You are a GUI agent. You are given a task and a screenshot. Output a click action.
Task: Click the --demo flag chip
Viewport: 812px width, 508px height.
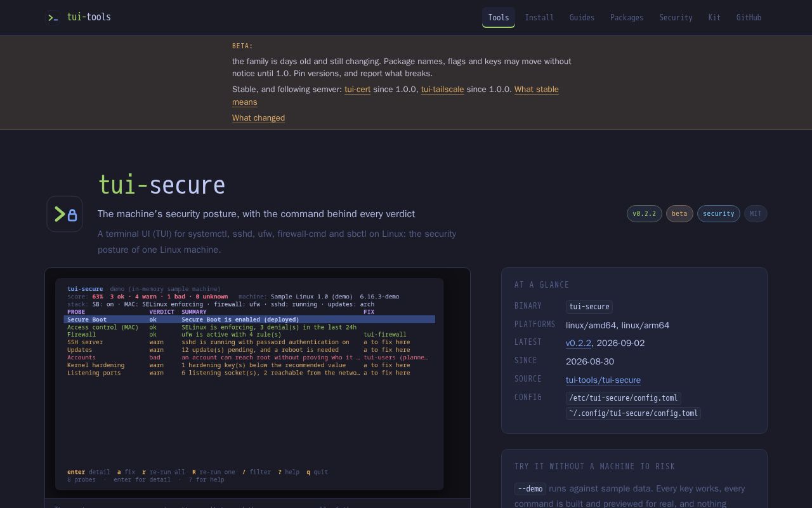pos(530,489)
